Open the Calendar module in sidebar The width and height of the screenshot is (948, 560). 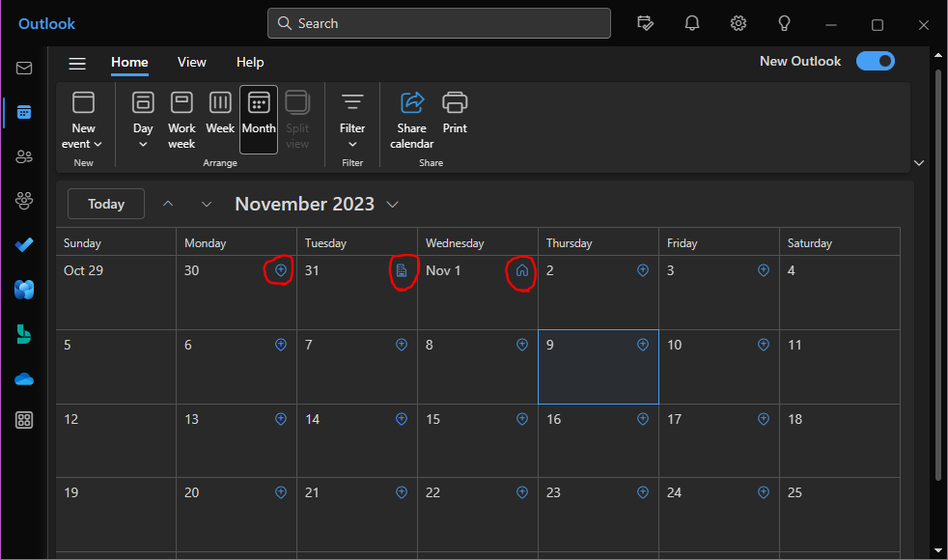point(24,113)
